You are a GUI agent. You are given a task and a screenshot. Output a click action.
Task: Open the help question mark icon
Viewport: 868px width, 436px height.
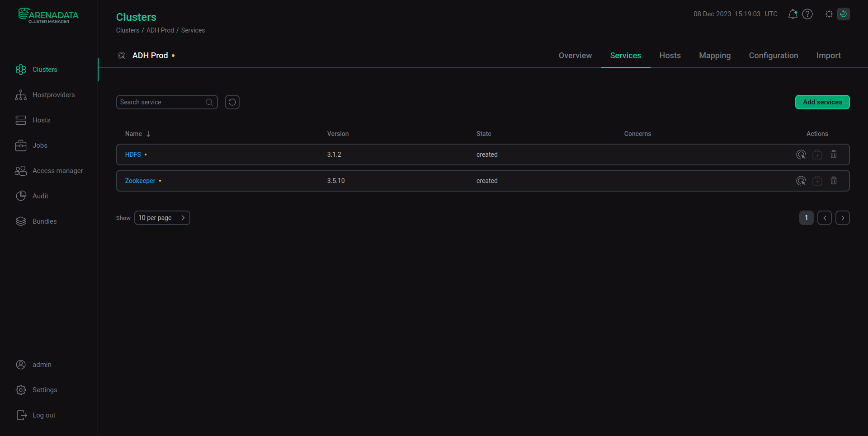click(807, 14)
